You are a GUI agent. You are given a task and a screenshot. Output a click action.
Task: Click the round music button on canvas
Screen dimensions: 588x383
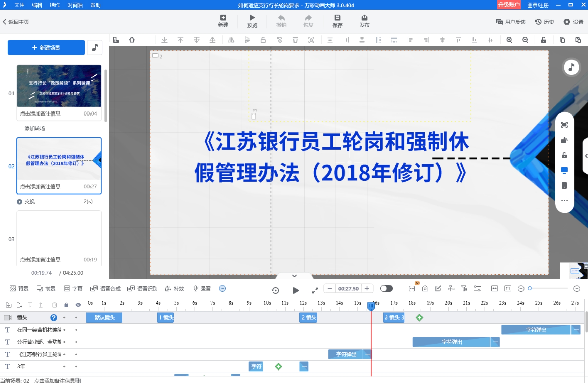[571, 67]
